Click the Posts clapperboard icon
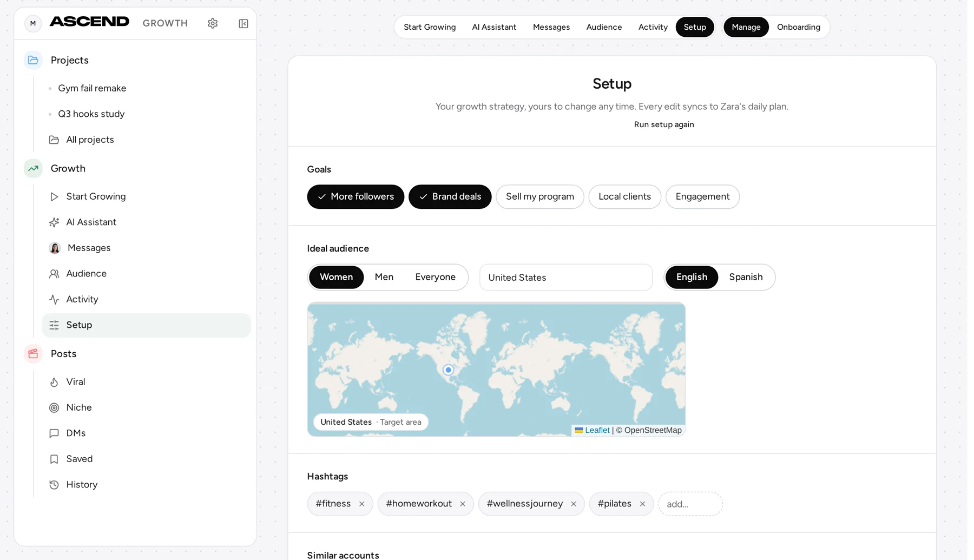The height and width of the screenshot is (560, 974). pyautogui.click(x=33, y=354)
